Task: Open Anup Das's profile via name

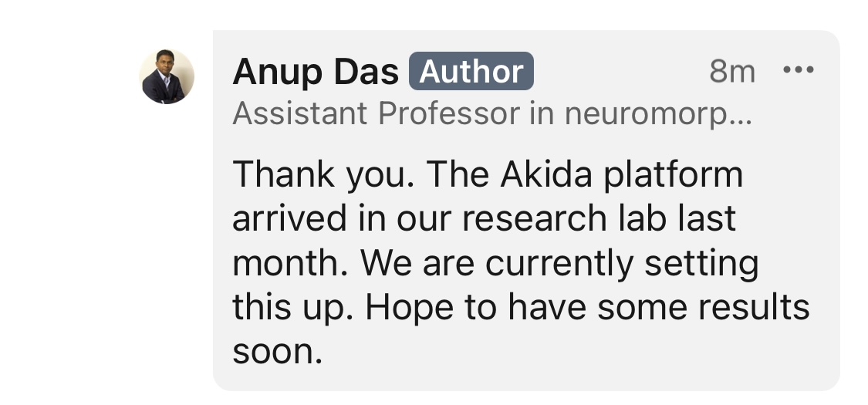Action: (x=315, y=72)
